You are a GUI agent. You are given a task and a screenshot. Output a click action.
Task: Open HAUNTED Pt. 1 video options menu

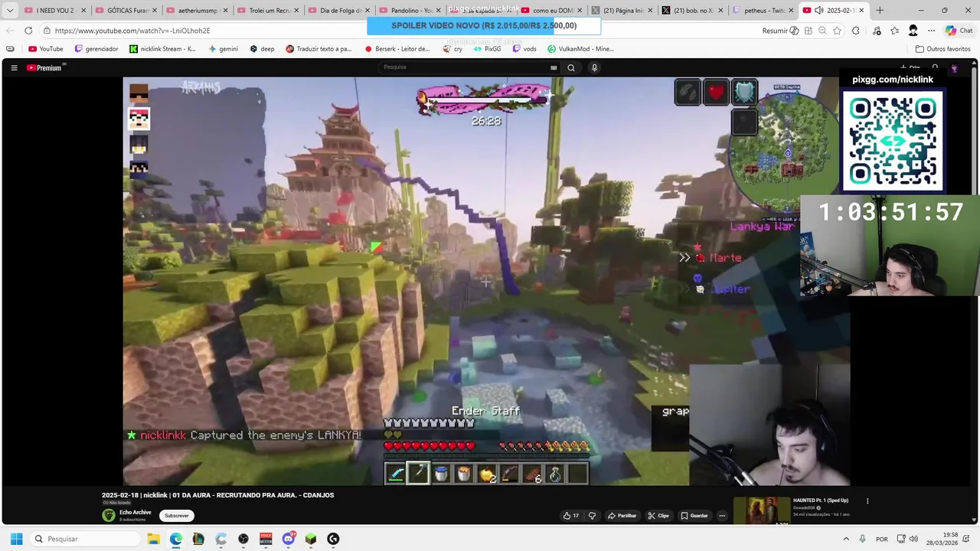(x=867, y=500)
